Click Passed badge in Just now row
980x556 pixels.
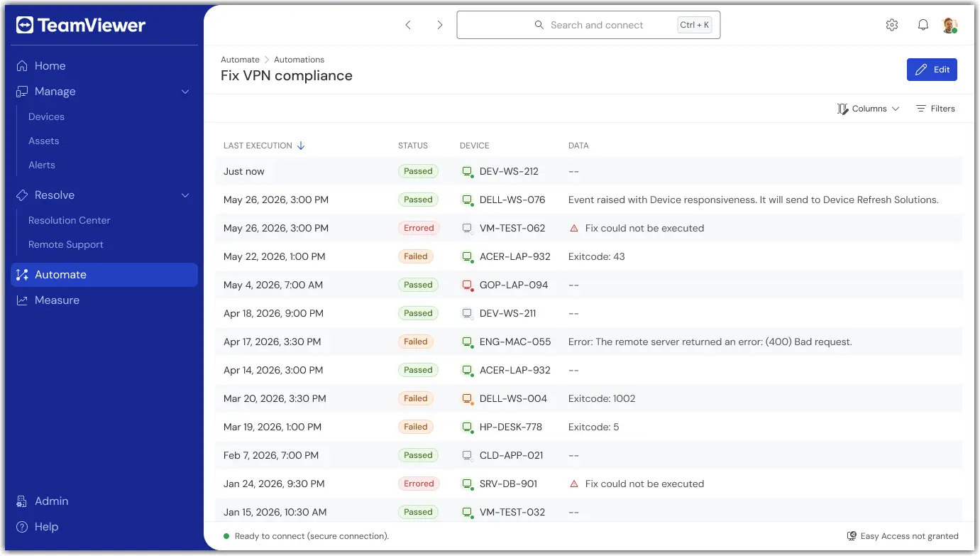point(418,171)
